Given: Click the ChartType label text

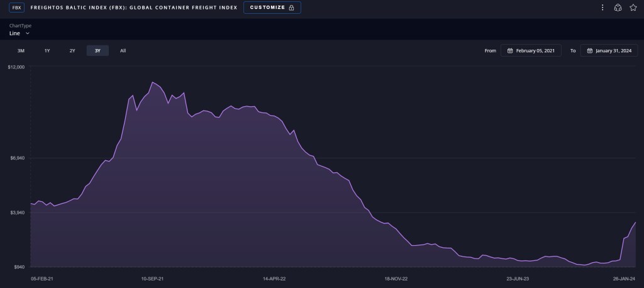Looking at the screenshot, I should pyautogui.click(x=20, y=26).
